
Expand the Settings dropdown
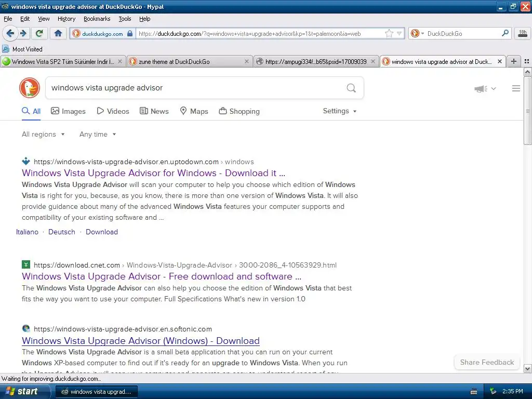pyautogui.click(x=340, y=111)
